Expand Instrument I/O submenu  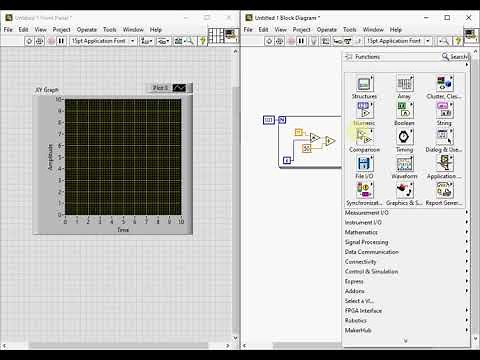406,222
